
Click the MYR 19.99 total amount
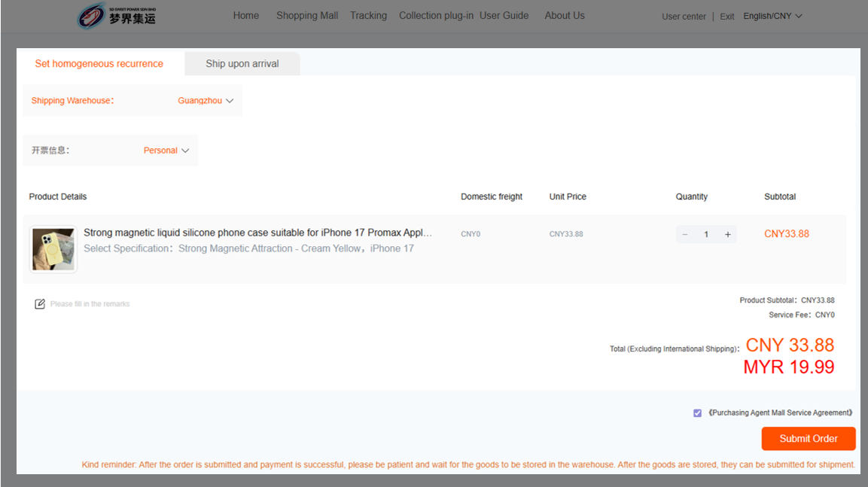pos(788,367)
